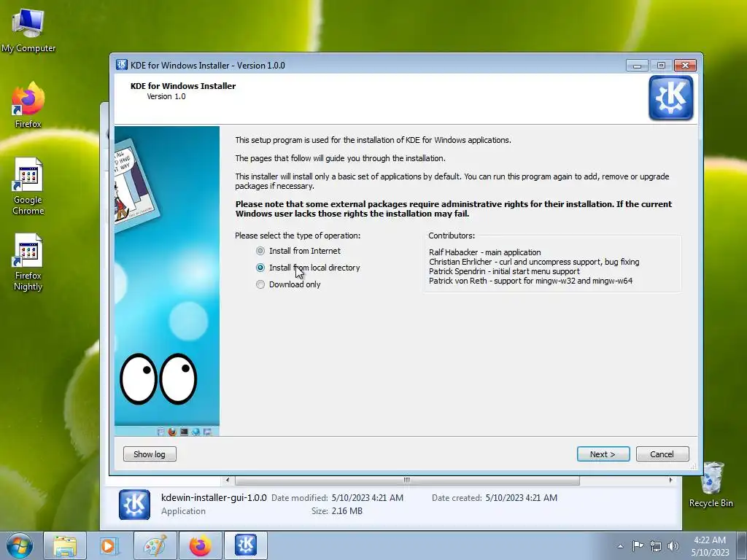
Task: Click the 'Version 1.0' header subtitle
Action: 166,96
